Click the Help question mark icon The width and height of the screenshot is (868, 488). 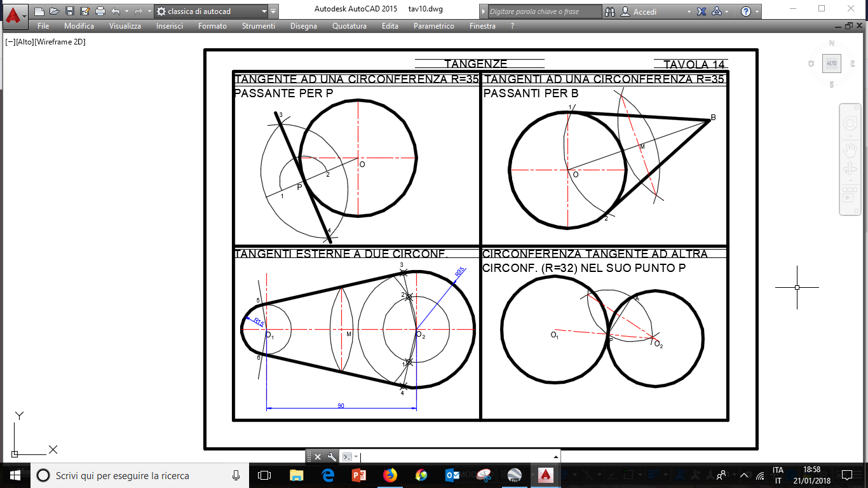pos(747,11)
